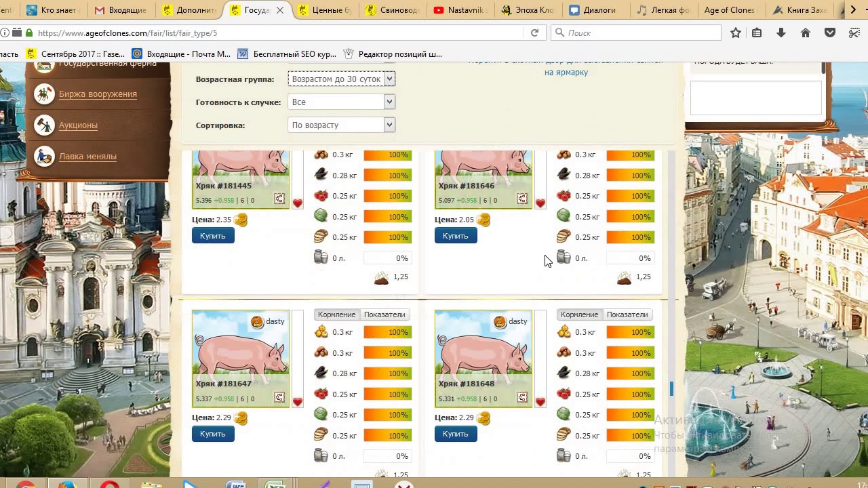868x488 pixels.
Task: Open the Готовность к случке dropdown
Action: pos(341,102)
